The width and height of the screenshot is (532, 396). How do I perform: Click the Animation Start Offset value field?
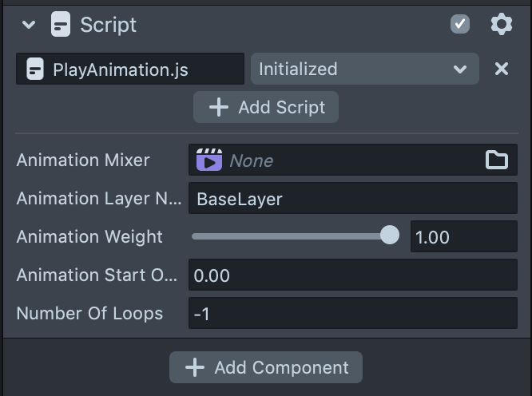(352, 275)
